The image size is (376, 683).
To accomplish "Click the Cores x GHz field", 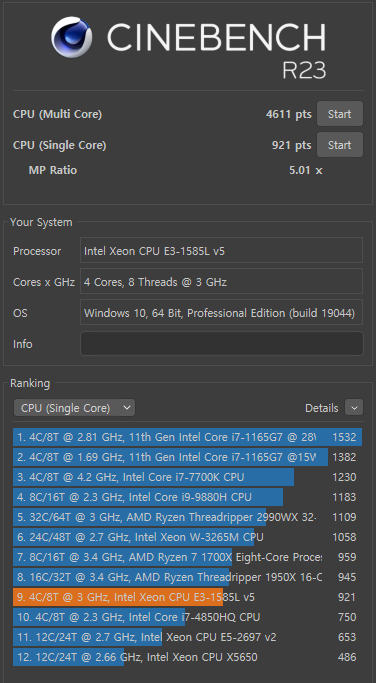I will pyautogui.click(x=221, y=281).
